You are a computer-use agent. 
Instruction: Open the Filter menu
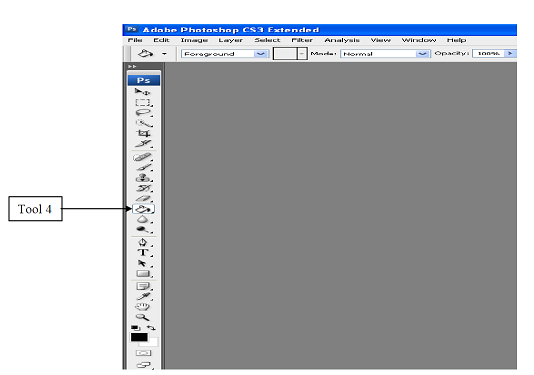coord(302,40)
